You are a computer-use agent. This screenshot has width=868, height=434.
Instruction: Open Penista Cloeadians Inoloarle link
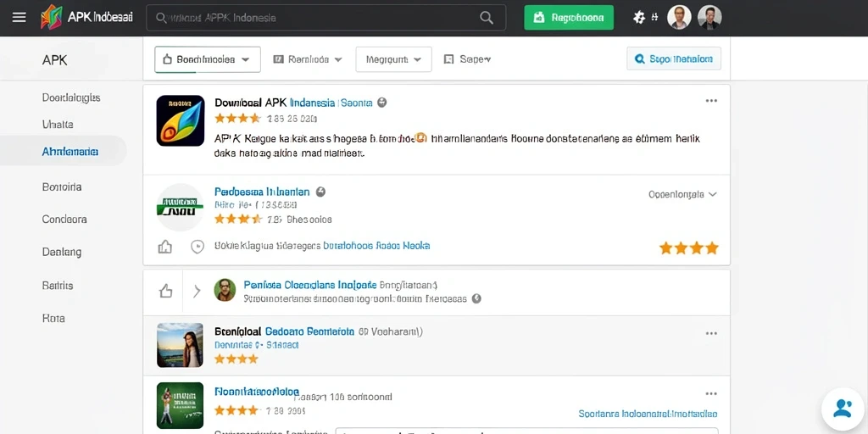(310, 285)
